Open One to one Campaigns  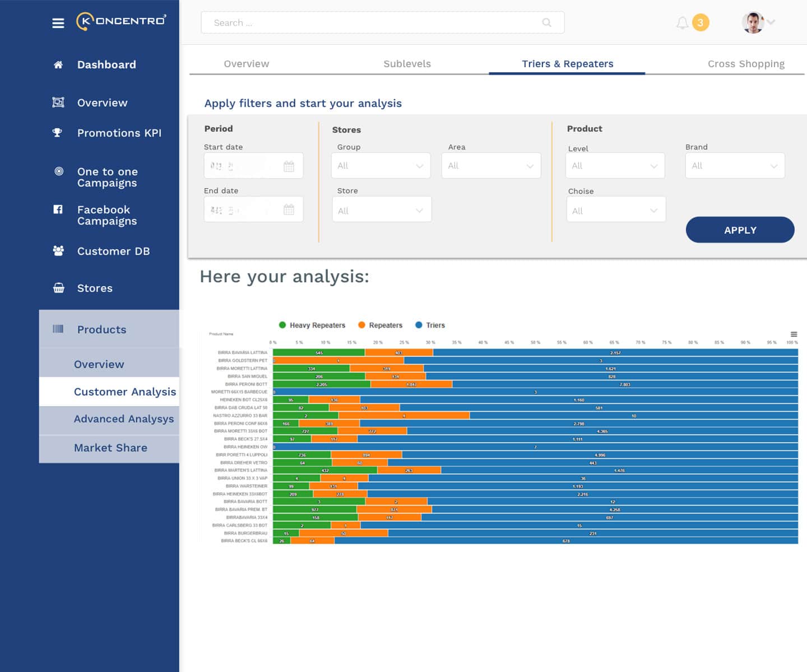(x=108, y=177)
